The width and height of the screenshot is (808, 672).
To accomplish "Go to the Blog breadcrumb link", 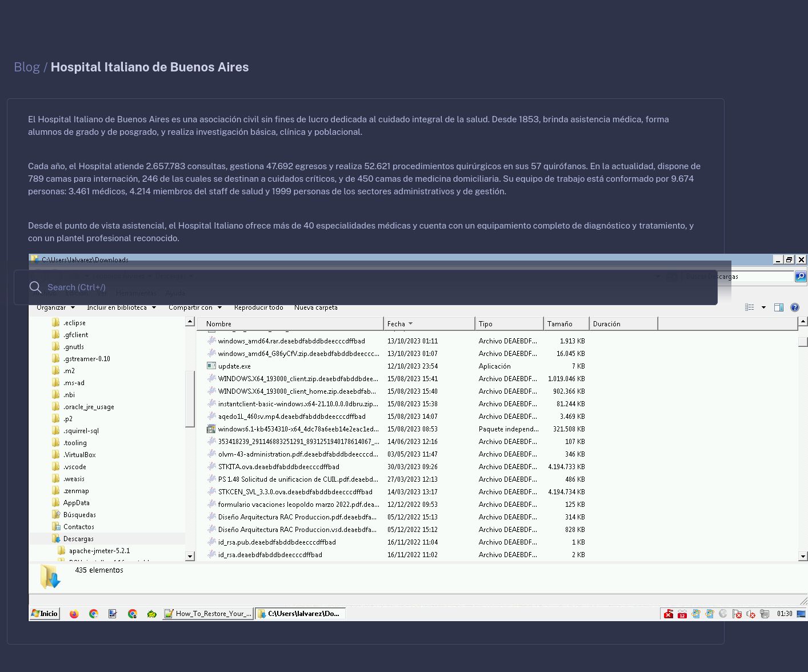I will tap(27, 67).
